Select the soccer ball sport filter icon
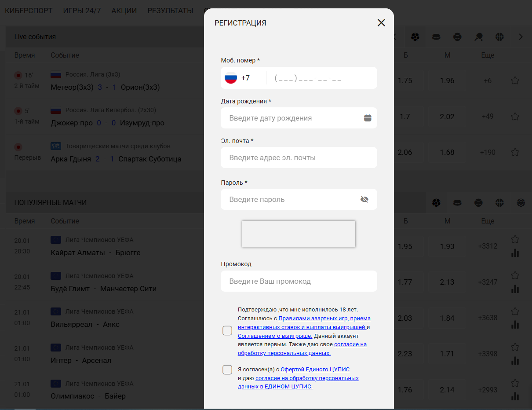This screenshot has width=532, height=410. coord(415,37)
